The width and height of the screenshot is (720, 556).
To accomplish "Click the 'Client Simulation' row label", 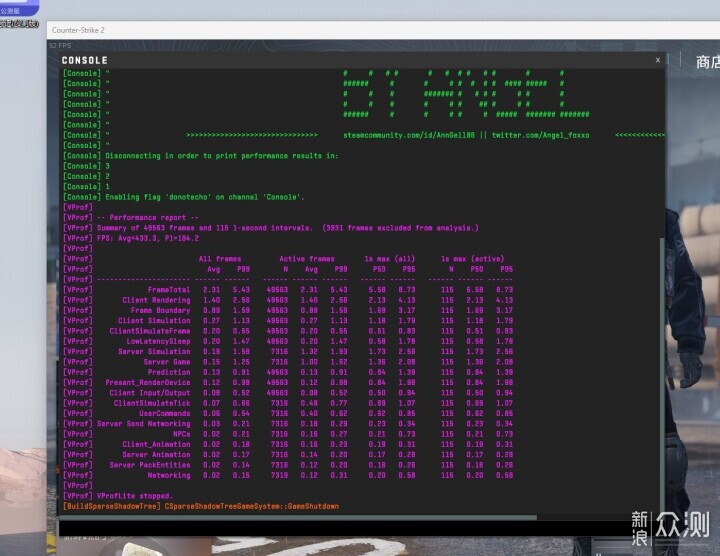I will click(154, 320).
